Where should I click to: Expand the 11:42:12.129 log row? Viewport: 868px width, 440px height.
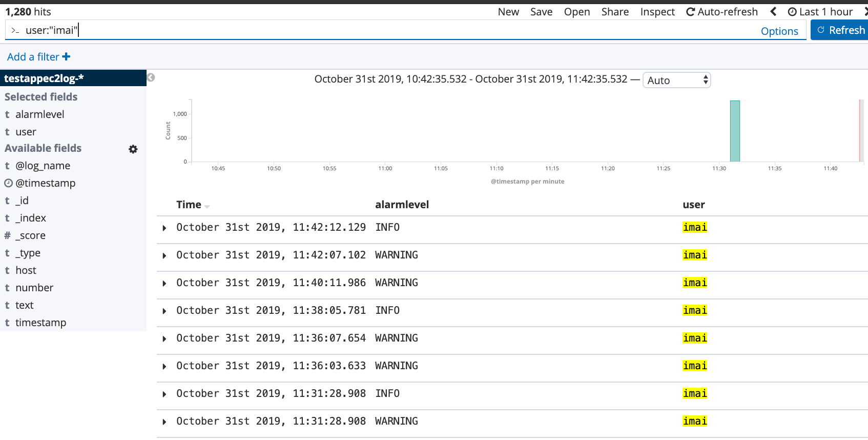(164, 228)
